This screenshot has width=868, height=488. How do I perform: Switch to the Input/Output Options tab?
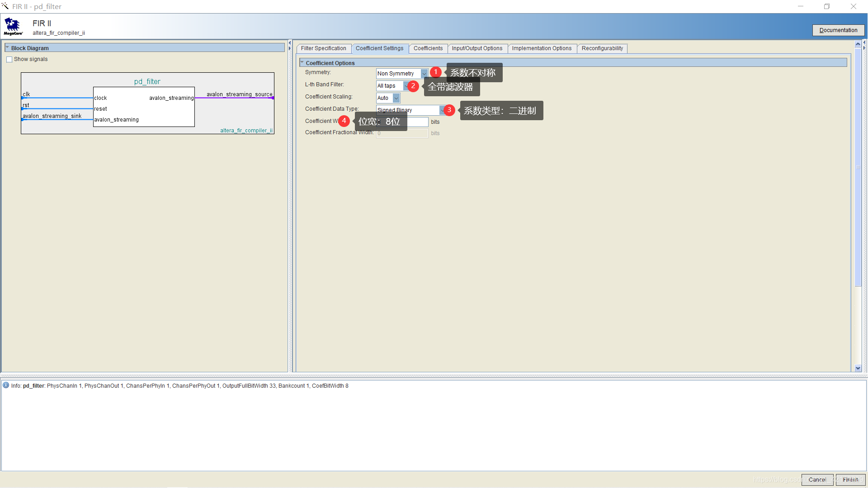[x=477, y=48]
